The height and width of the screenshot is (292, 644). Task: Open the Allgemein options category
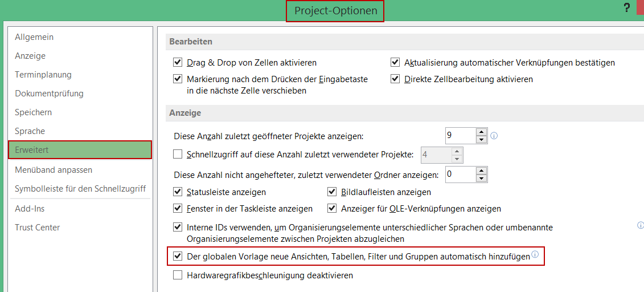pyautogui.click(x=34, y=37)
